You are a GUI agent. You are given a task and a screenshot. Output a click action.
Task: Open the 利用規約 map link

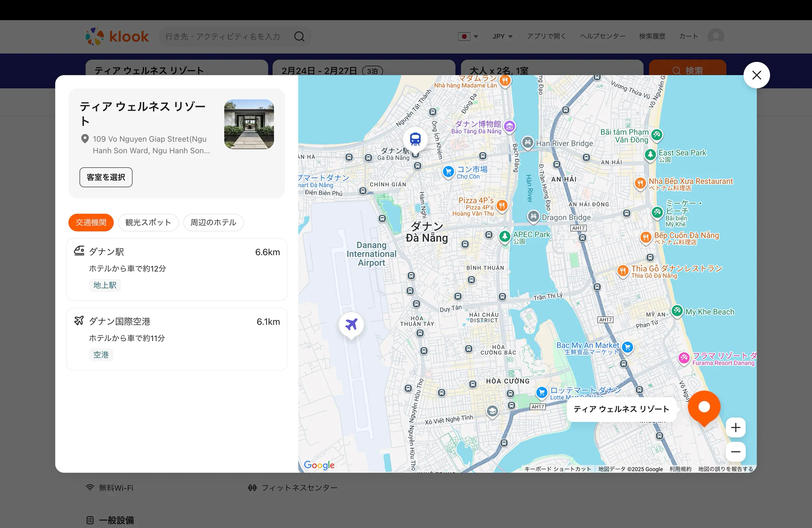click(680, 469)
